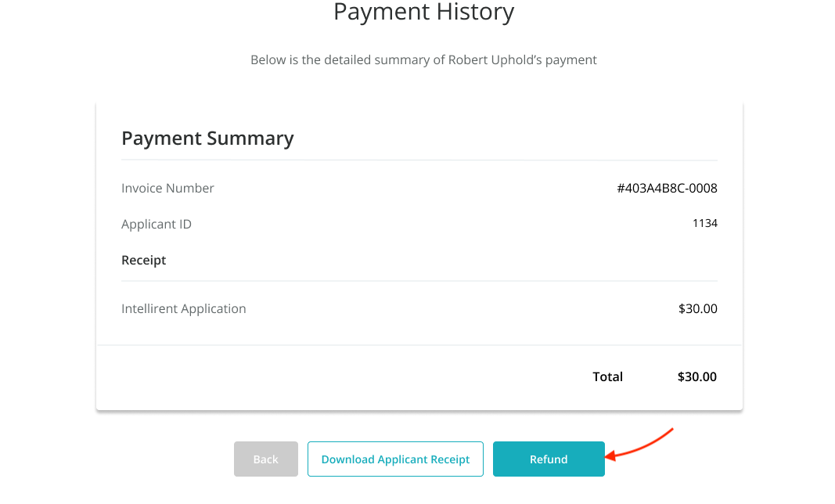The width and height of the screenshot is (835, 504).
Task: Select the $30.00 charge amount
Action: (x=697, y=308)
